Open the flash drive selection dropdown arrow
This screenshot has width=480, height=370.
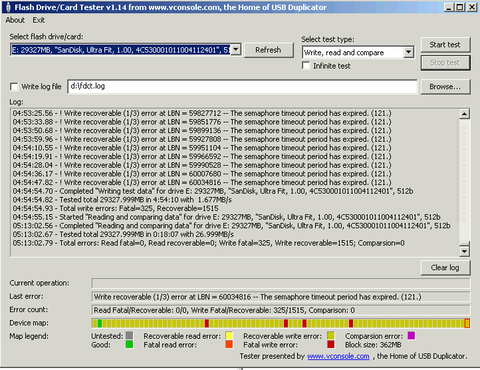click(236, 50)
